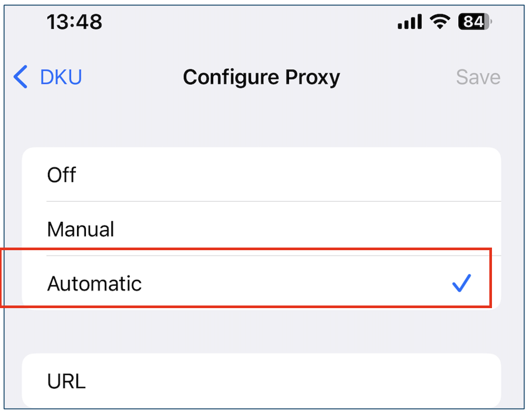Tap the blue checkmark beside Automatic
The image size is (532, 414).
(x=462, y=283)
